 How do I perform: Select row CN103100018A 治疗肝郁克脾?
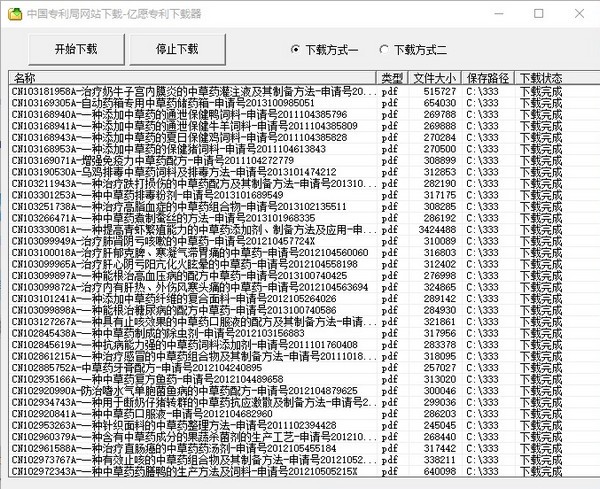[304, 253]
